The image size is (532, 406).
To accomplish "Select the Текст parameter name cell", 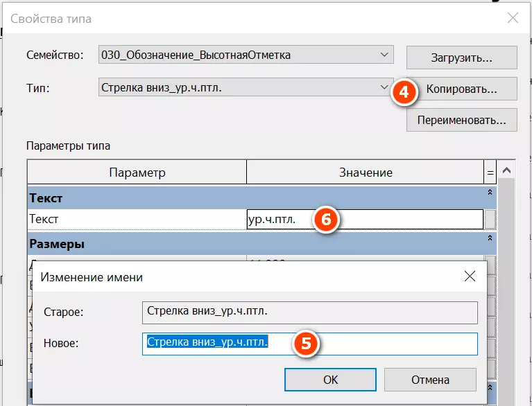I will (x=137, y=220).
